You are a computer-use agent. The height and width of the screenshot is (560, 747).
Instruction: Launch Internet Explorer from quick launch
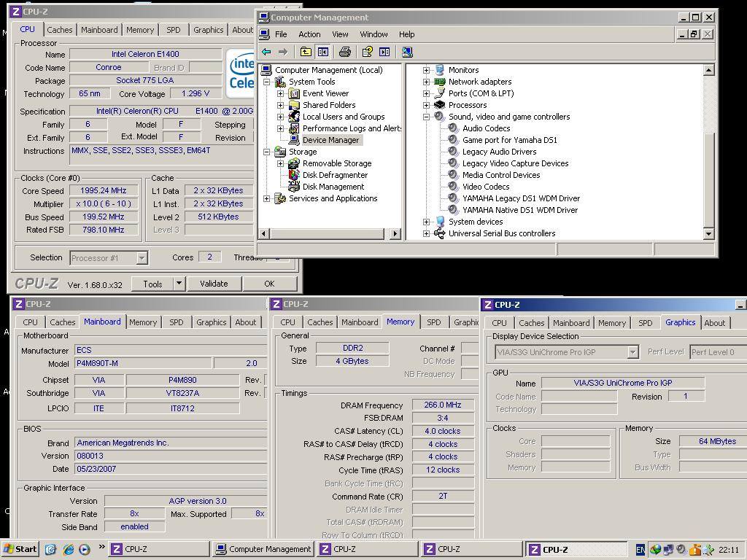69,550
